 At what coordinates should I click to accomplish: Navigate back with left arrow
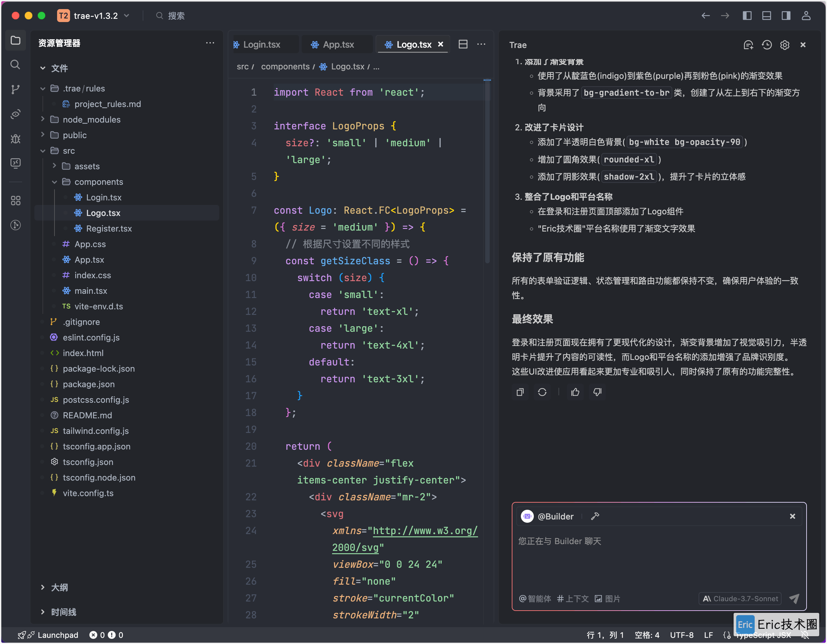tap(705, 16)
